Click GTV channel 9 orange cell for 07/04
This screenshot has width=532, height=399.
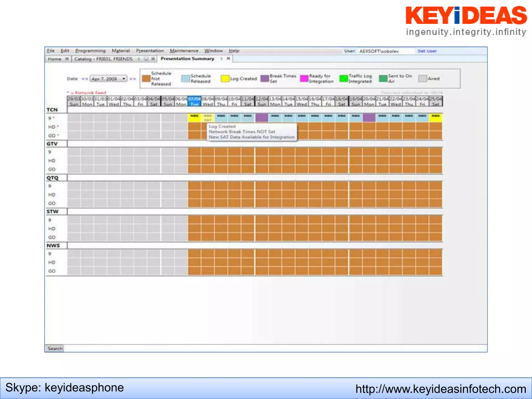194,152
